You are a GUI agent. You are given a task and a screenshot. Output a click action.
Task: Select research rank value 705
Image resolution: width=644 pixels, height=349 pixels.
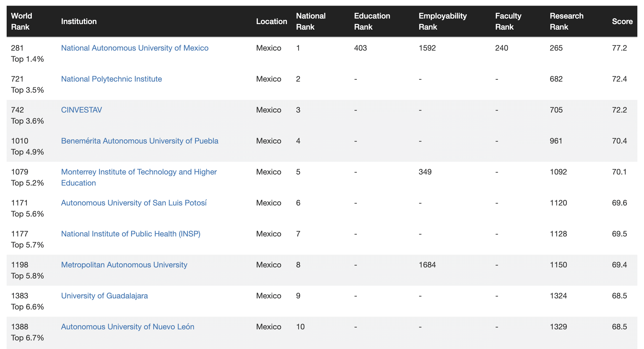pos(556,110)
